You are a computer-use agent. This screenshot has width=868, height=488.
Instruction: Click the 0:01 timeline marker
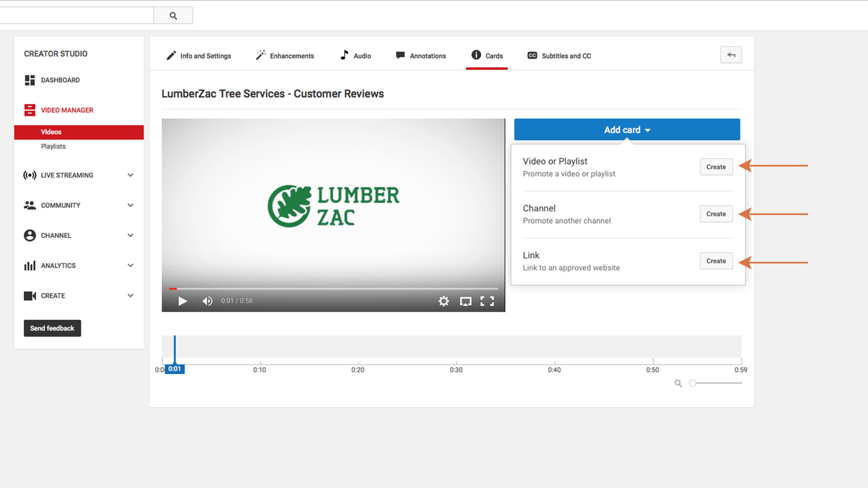175,369
